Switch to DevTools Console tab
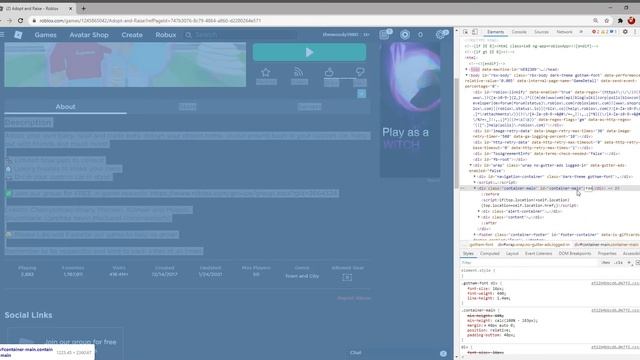 [x=519, y=32]
